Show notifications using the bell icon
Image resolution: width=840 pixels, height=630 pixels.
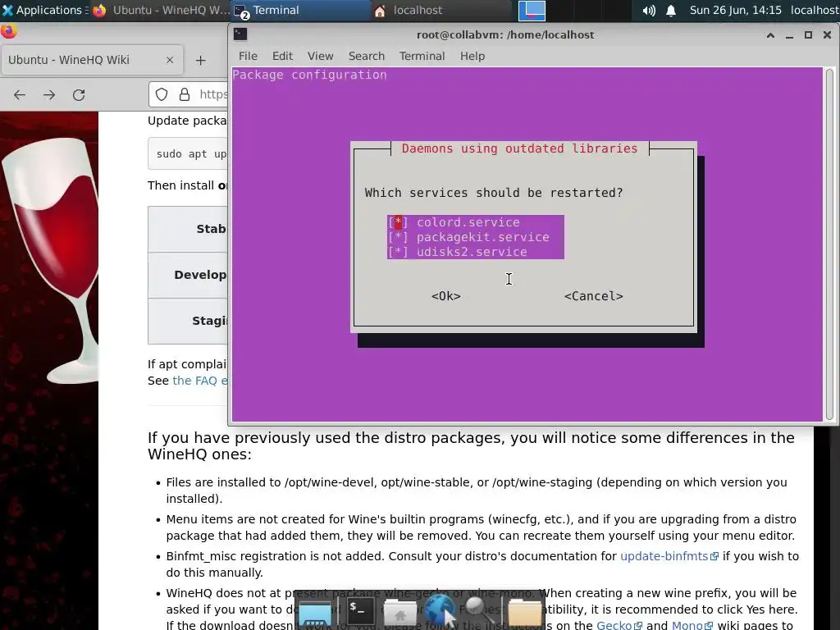671,10
